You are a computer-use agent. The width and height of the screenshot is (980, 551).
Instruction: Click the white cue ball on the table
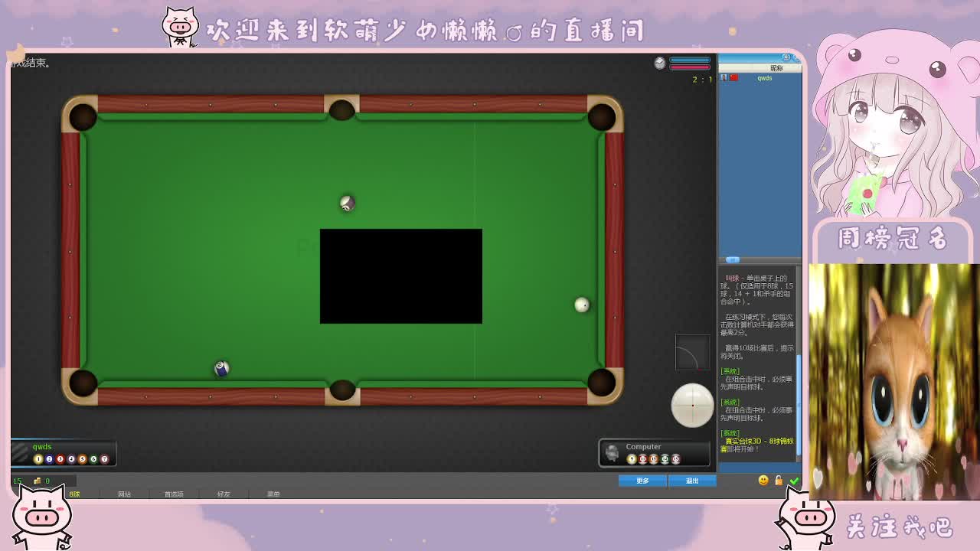[582, 305]
